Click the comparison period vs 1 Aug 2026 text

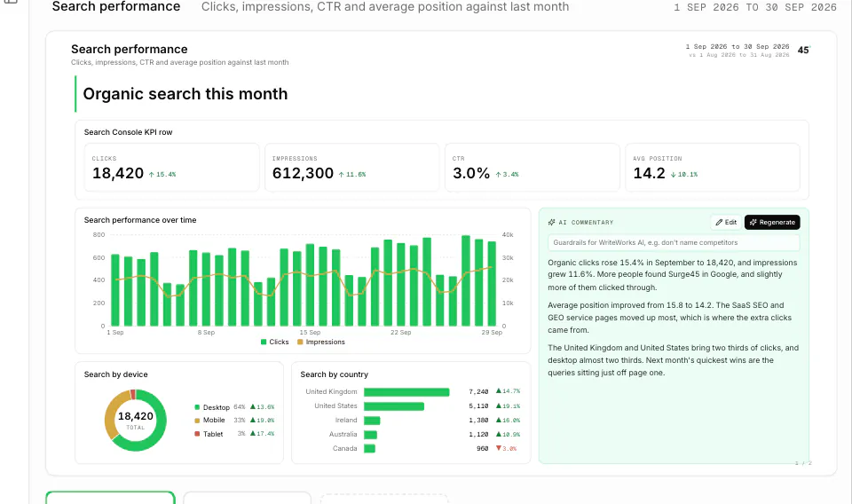point(739,55)
